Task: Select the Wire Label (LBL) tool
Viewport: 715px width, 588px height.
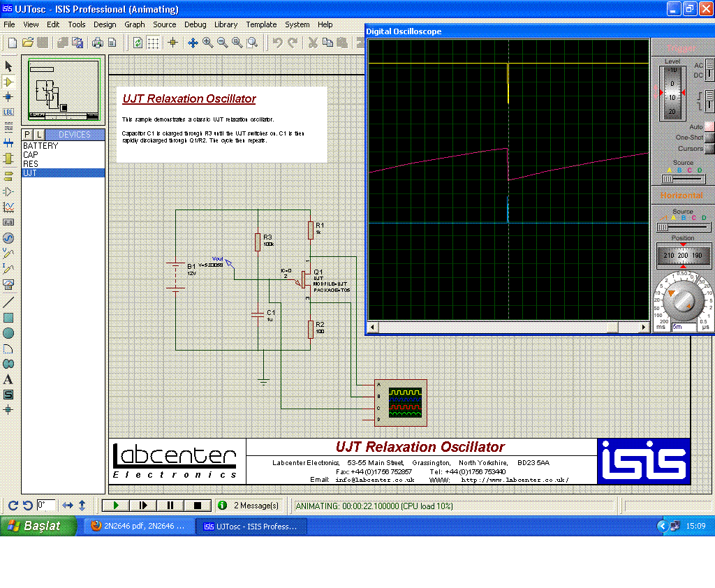Action: click(x=8, y=112)
